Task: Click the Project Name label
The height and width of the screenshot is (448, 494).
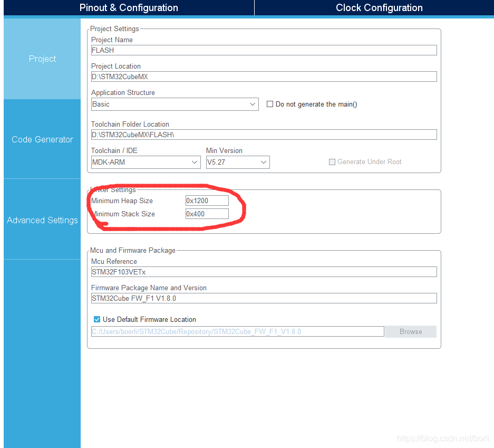Action: point(112,40)
